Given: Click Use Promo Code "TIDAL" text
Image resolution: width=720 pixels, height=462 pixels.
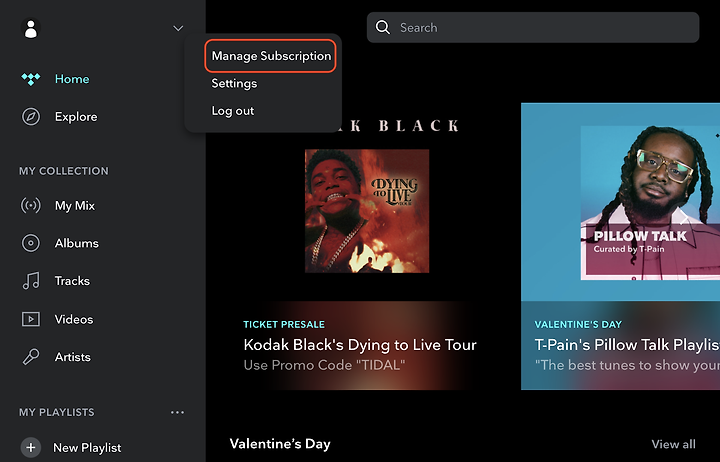Looking at the screenshot, I should click(x=324, y=365).
